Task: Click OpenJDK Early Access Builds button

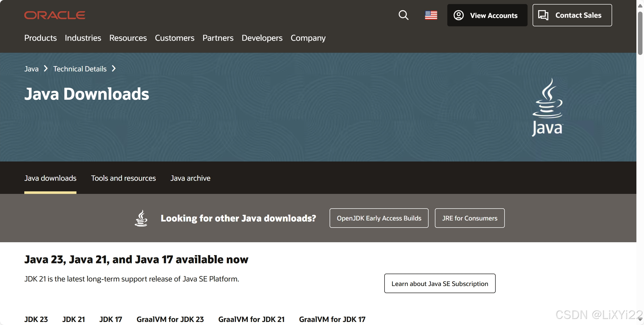Action: [x=379, y=218]
